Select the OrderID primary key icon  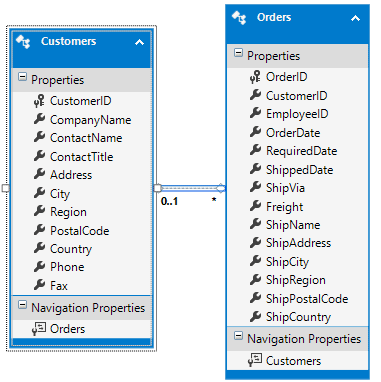pos(255,77)
